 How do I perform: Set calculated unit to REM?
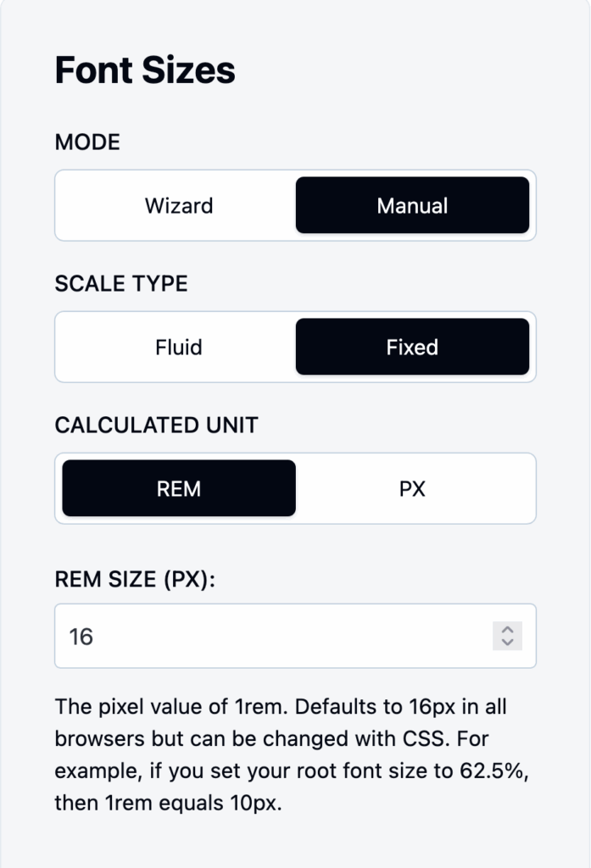click(178, 488)
